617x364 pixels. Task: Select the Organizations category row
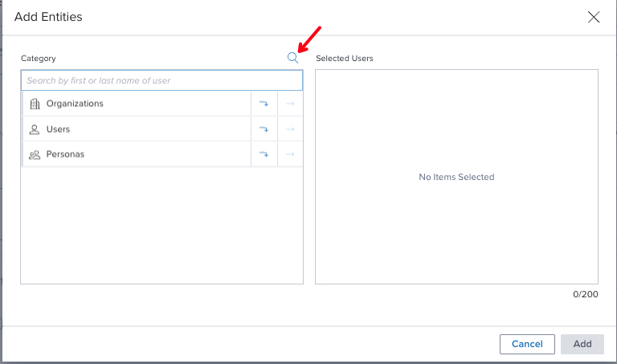point(136,104)
